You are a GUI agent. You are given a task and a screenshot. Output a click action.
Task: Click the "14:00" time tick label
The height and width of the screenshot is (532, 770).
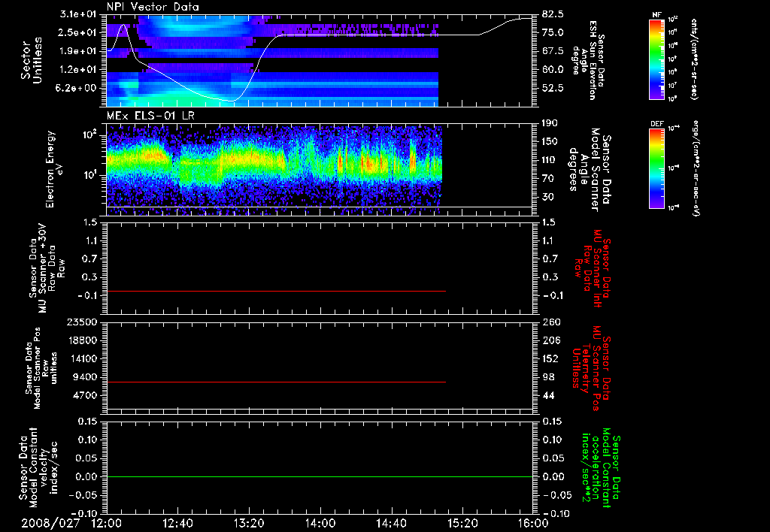point(320,523)
